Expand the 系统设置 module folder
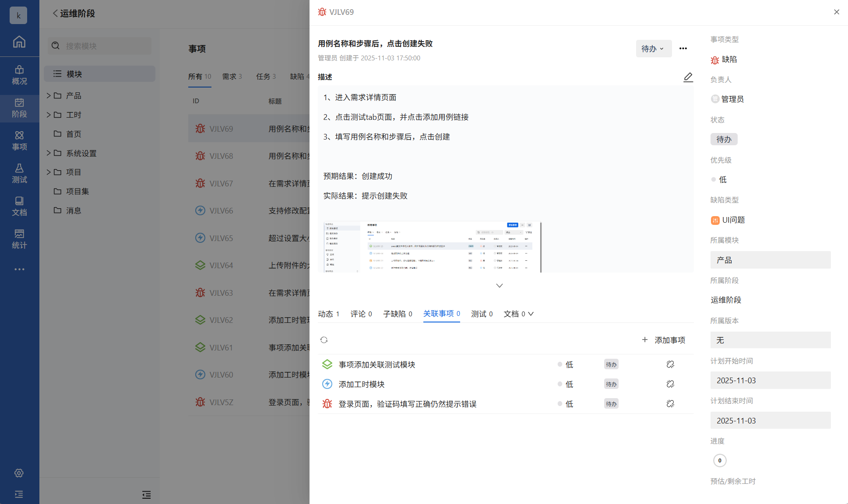This screenshot has width=848, height=504. point(49,153)
